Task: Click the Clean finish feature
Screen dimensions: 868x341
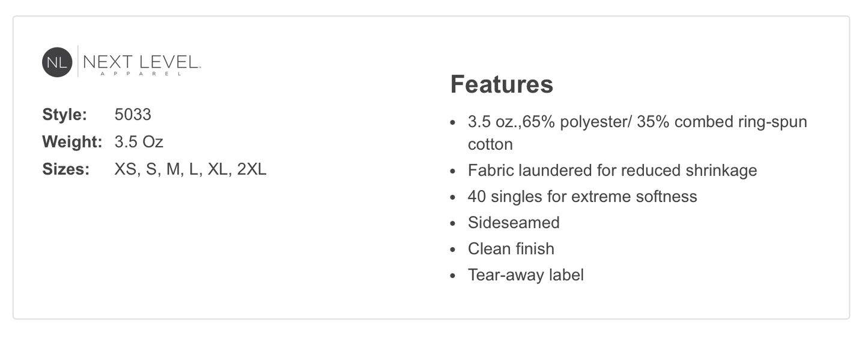Action: [x=511, y=249]
